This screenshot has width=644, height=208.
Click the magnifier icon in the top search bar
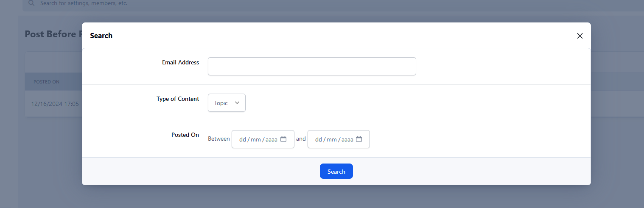(31, 3)
